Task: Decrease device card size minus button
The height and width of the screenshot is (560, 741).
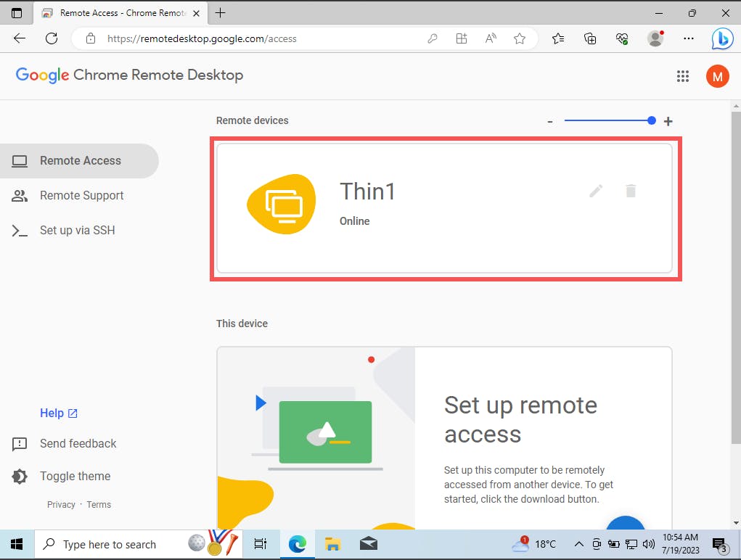Action: (550, 121)
